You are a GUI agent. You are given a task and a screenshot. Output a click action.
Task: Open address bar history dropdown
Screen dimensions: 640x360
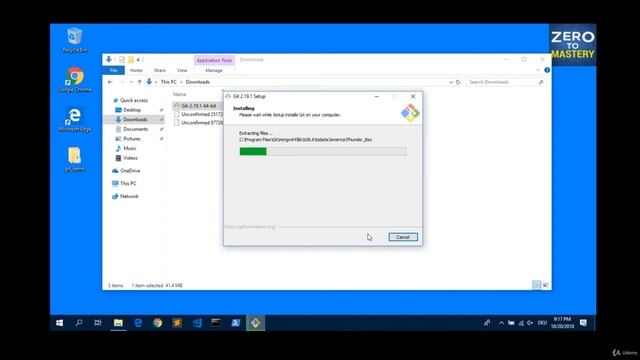click(x=451, y=82)
